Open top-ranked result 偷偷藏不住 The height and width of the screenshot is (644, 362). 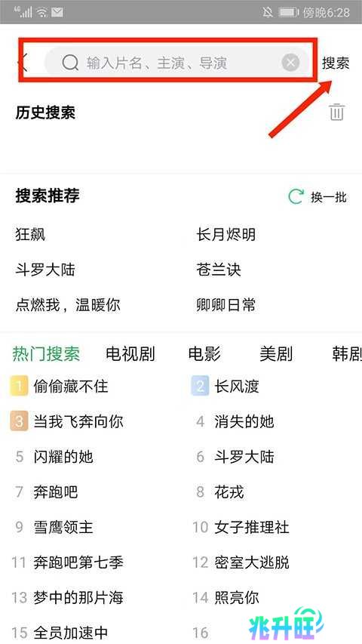71,386
